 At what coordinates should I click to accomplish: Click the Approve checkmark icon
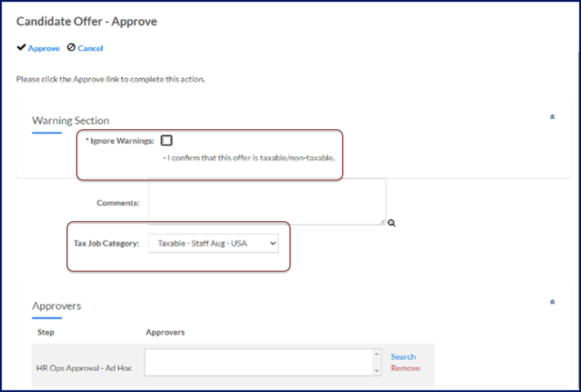pos(21,47)
